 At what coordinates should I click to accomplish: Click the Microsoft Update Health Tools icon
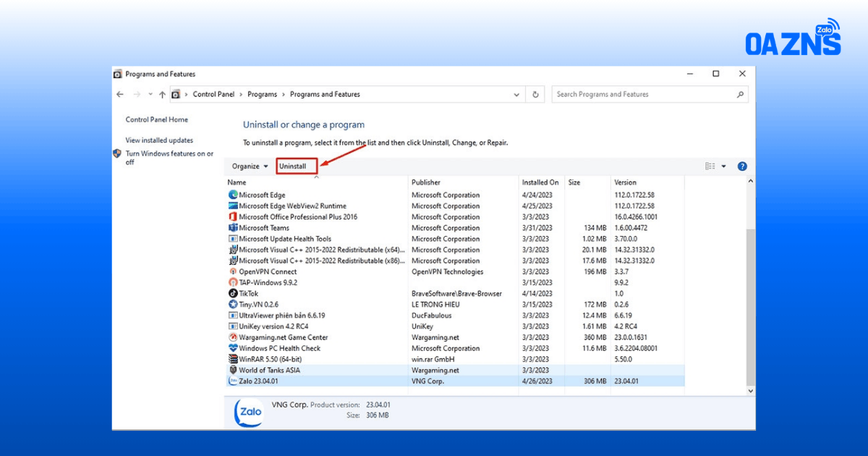[233, 239]
